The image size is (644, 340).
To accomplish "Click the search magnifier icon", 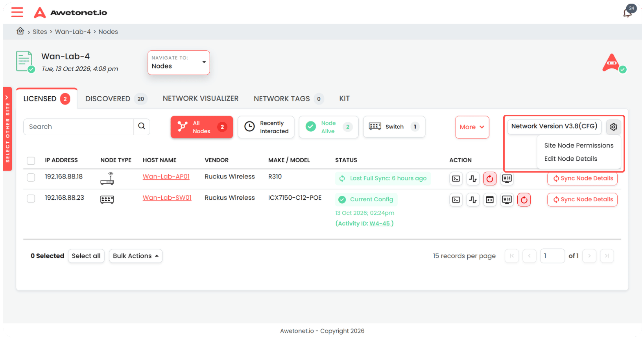I will (142, 127).
